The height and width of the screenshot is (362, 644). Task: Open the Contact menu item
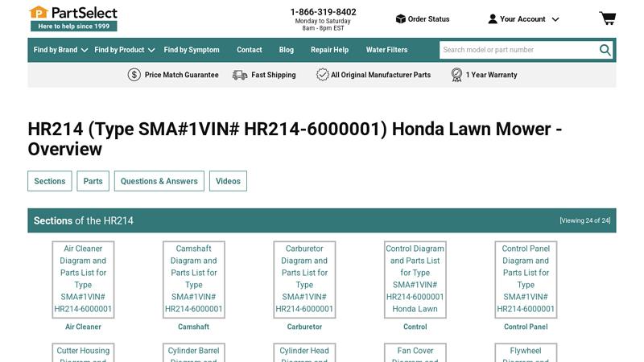[250, 50]
